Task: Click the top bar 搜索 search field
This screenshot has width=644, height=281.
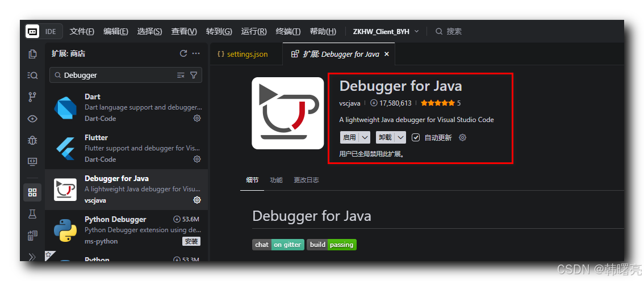Action: (449, 31)
